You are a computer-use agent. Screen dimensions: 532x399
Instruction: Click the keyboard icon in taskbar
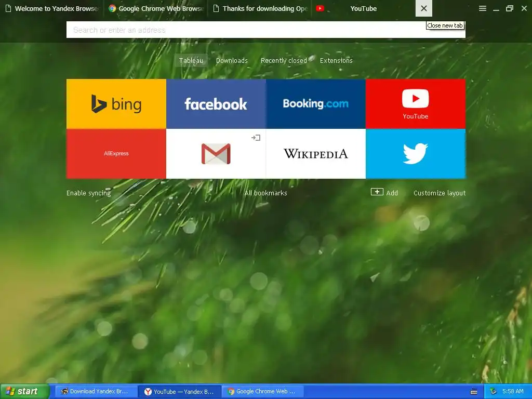[474, 392]
